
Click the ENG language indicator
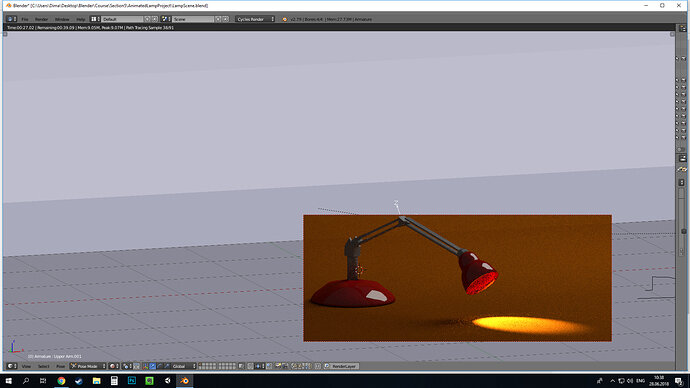pyautogui.click(x=641, y=381)
